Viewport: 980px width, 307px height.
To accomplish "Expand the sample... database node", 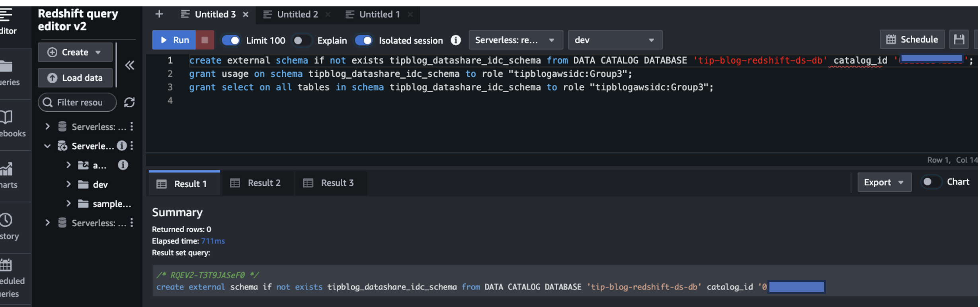I will (x=68, y=204).
